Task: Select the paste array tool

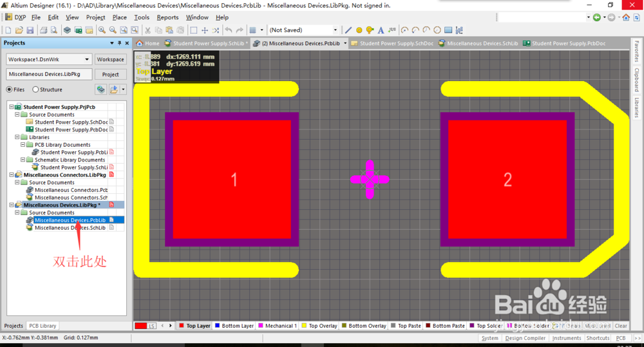Action: (459, 30)
